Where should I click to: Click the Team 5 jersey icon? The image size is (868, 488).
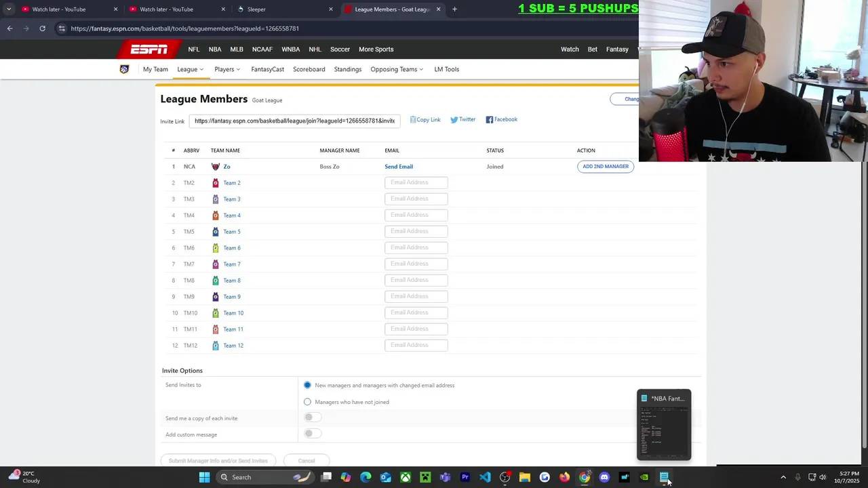(216, 232)
